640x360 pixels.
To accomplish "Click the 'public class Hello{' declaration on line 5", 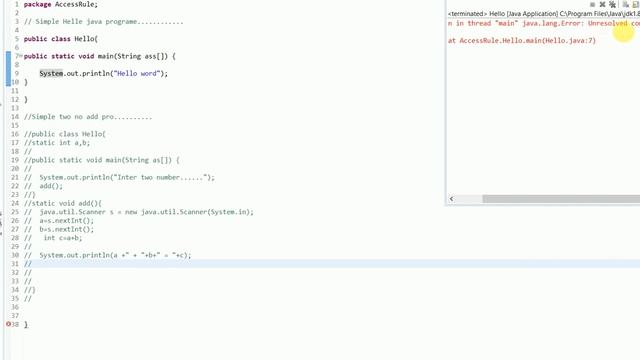I will [x=61, y=39].
